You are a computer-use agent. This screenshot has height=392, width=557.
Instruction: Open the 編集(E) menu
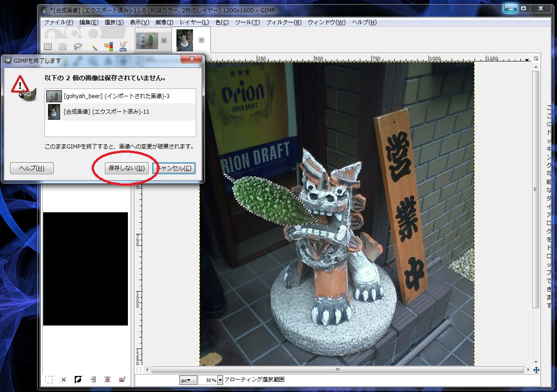pyautogui.click(x=89, y=22)
